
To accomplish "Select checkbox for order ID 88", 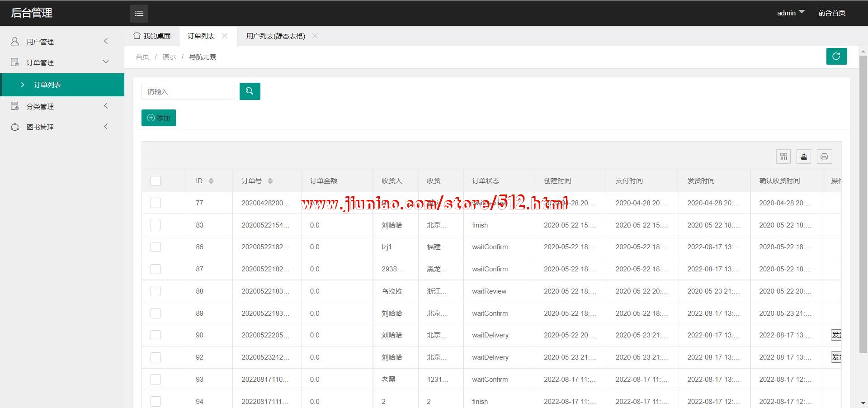I will pyautogui.click(x=156, y=291).
